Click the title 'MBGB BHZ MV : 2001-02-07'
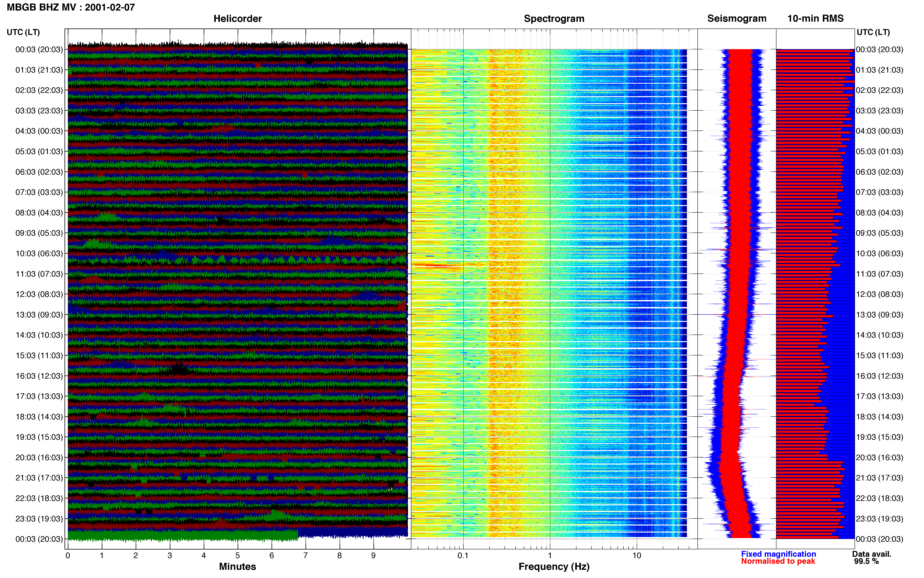 pos(71,7)
